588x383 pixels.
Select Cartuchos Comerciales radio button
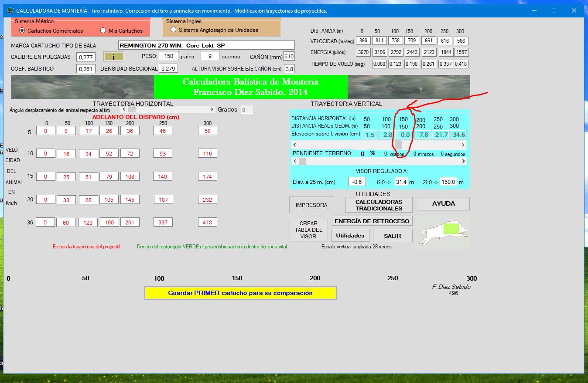click(22, 31)
